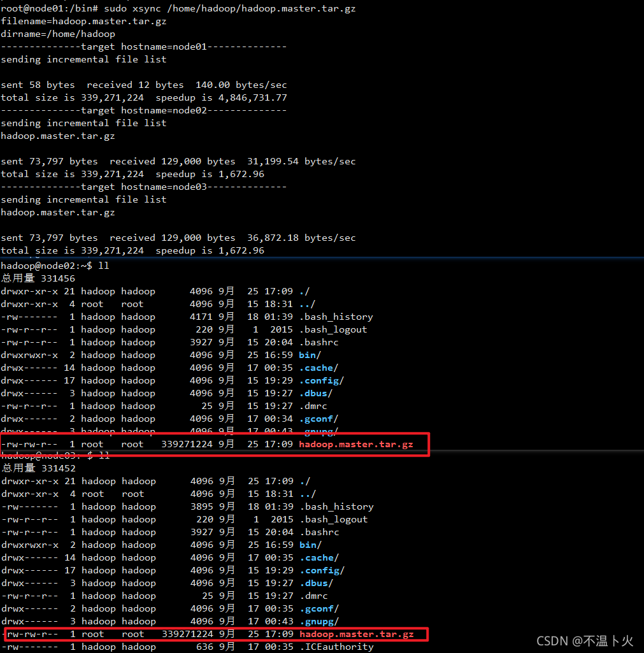
Task: Click the 'target hostname=node03' separator line
Action: click(143, 187)
